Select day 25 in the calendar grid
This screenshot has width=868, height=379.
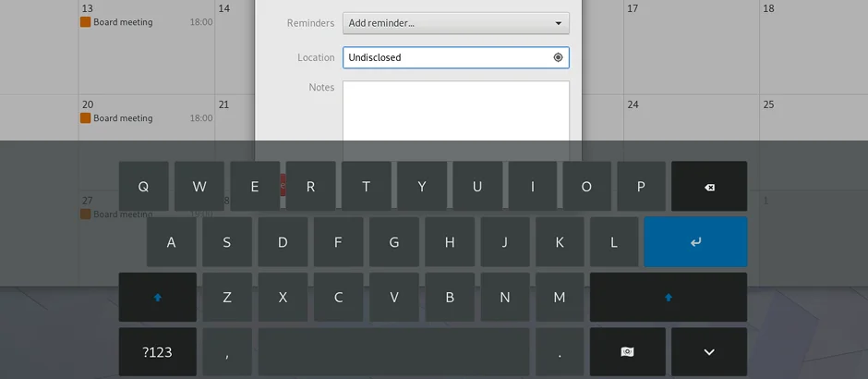[813, 116]
